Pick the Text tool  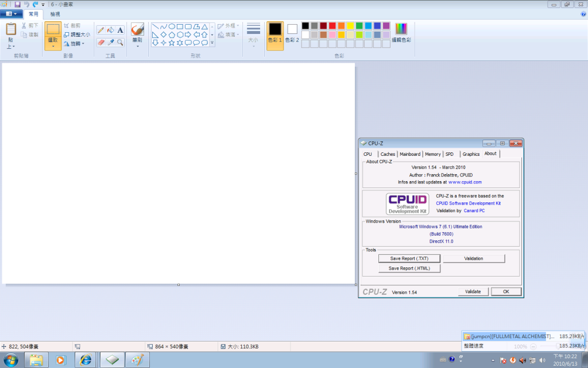120,30
